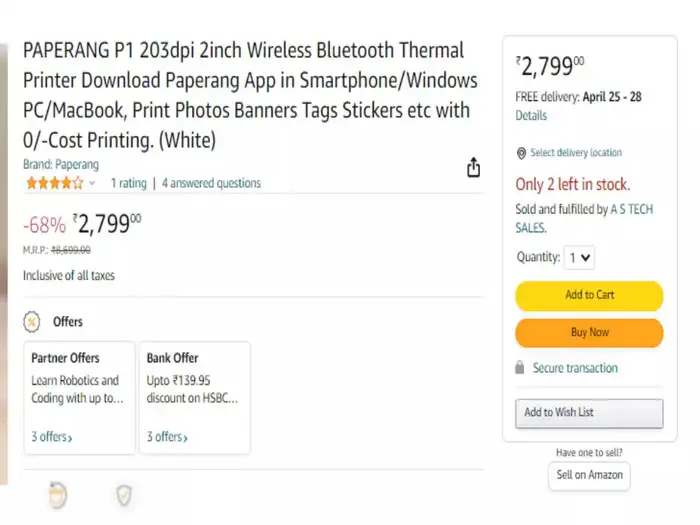Click the orange badge icon at bottom

point(58,494)
